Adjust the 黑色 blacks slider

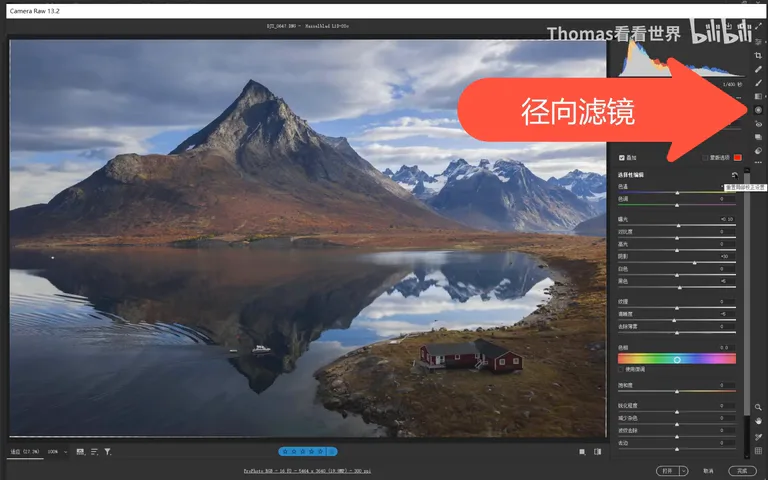(x=677, y=288)
